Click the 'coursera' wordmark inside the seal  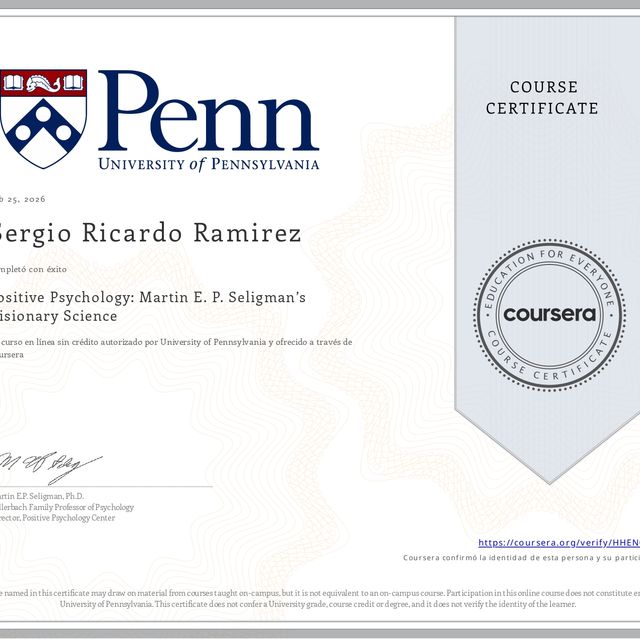coord(549,314)
